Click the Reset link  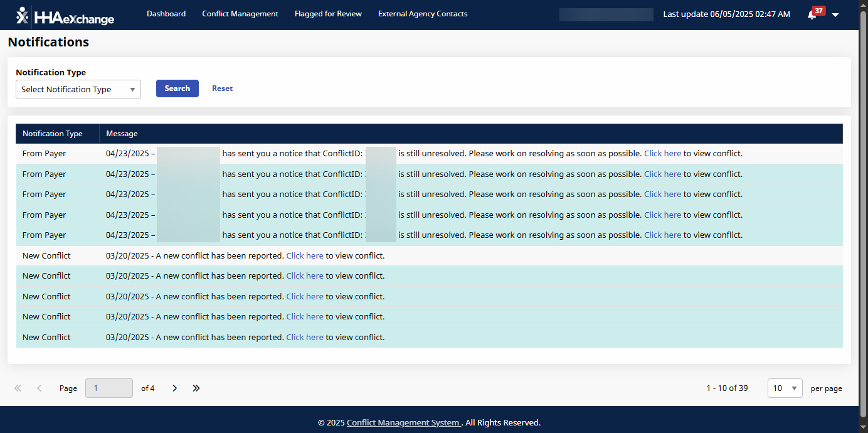tap(222, 88)
